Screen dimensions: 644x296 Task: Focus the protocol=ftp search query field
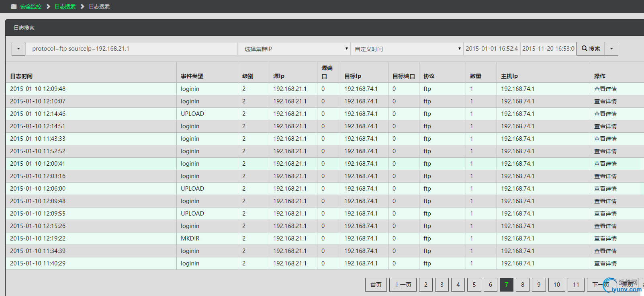coord(132,49)
